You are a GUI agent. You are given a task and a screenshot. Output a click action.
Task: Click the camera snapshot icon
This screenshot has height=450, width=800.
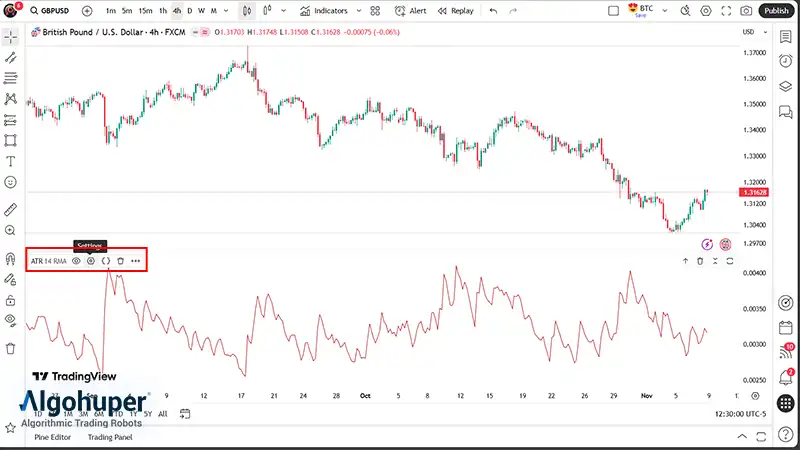[x=746, y=11]
